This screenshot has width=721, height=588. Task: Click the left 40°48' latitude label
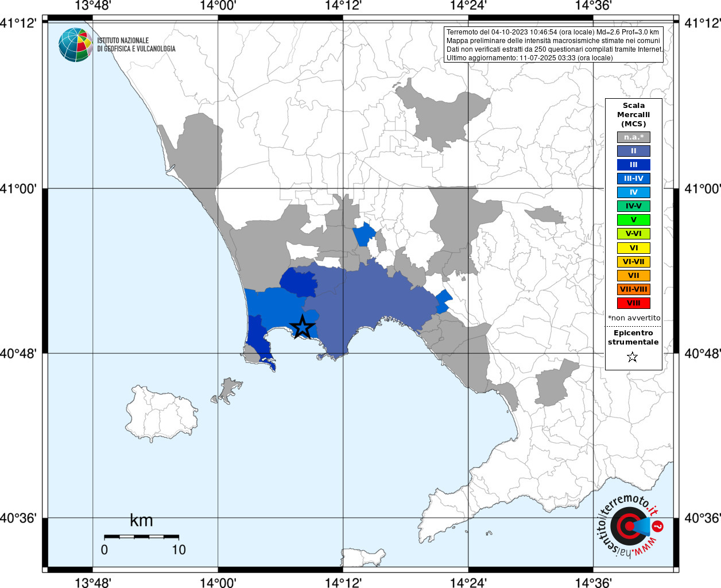pyautogui.click(x=19, y=353)
